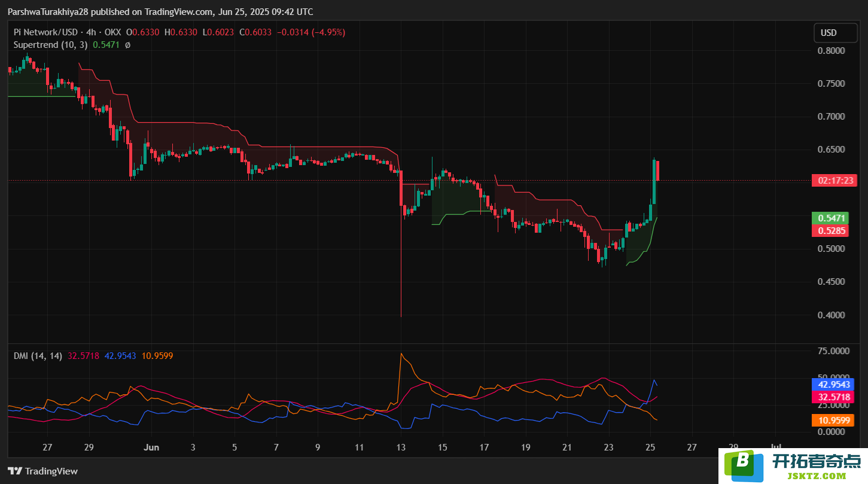
Task: Click the green 0.5471 price axis tag
Action: pos(830,218)
